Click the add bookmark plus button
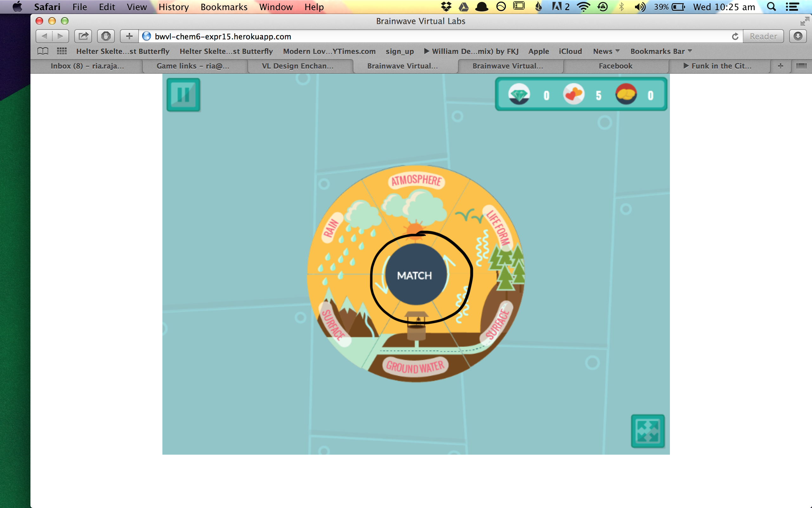 coord(129,36)
